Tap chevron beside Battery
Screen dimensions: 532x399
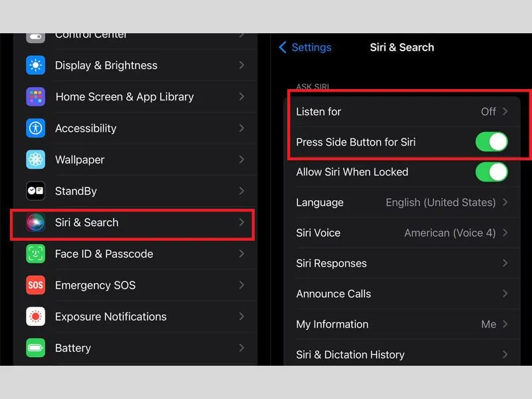241,348
